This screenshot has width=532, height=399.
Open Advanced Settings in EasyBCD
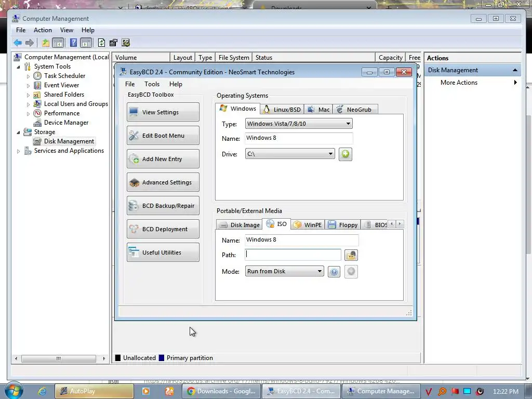click(x=163, y=182)
